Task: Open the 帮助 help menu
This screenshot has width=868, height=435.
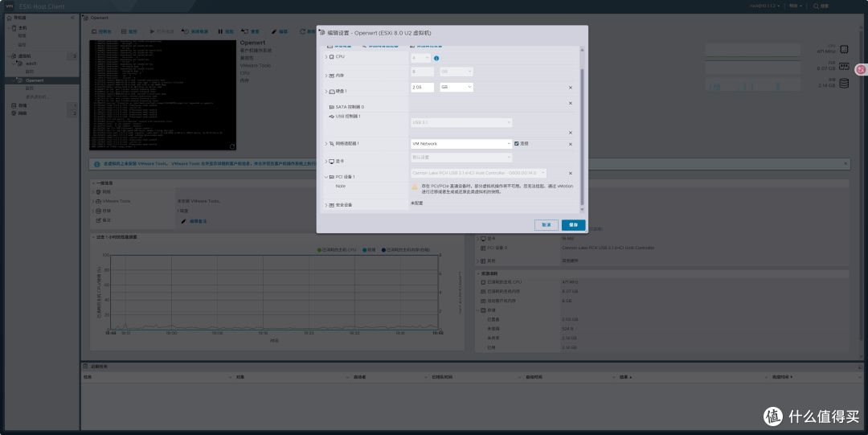Action: [x=796, y=6]
